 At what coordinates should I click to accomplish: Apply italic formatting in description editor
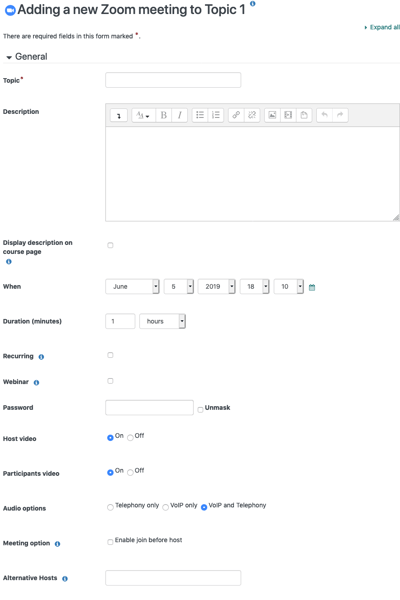[x=180, y=115]
